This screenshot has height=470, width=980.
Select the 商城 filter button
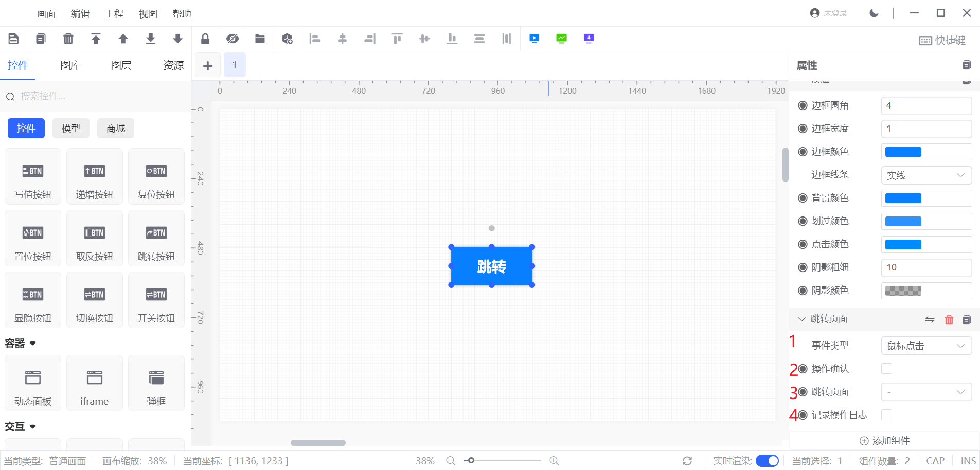pos(116,129)
